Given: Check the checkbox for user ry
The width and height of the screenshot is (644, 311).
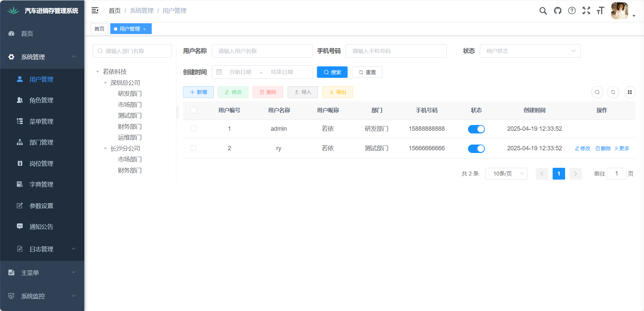Looking at the screenshot, I should click(x=194, y=148).
